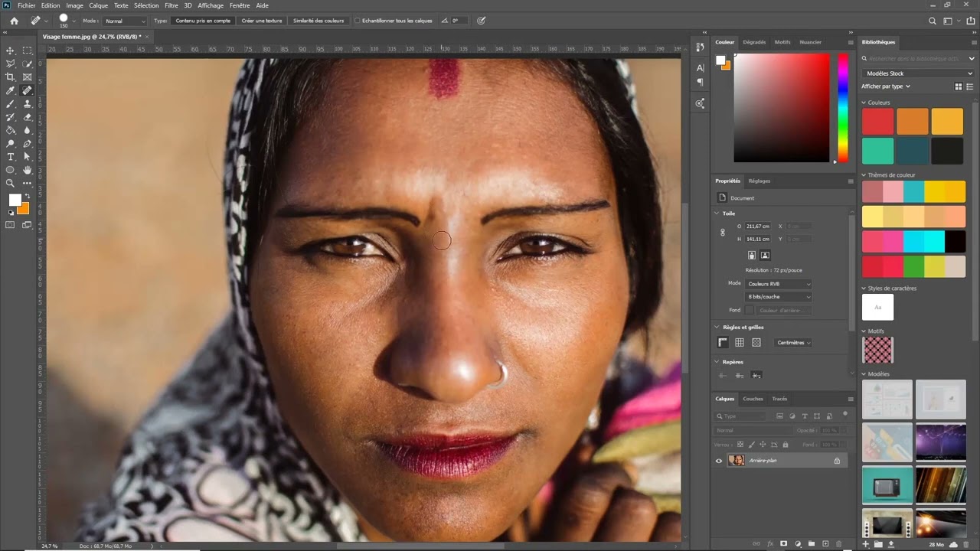Click Contenu pris en compte button
The height and width of the screenshot is (551, 980).
[x=203, y=21]
